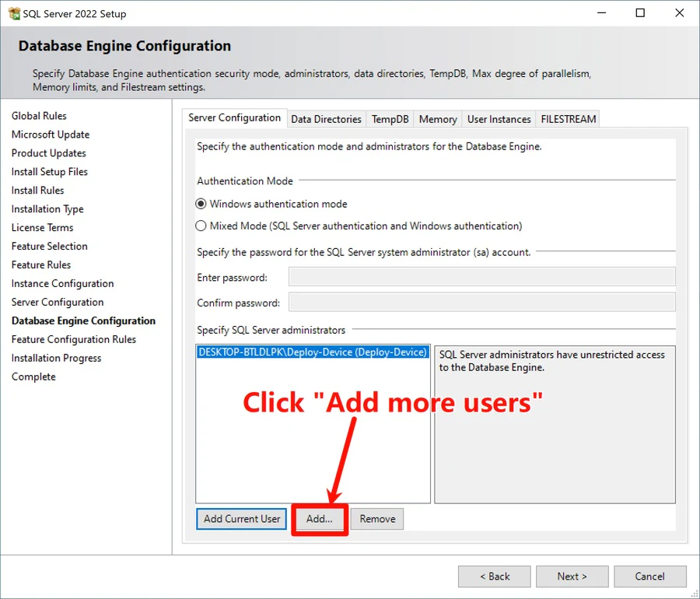
Task: Click Feature Rules step
Action: tap(41, 265)
